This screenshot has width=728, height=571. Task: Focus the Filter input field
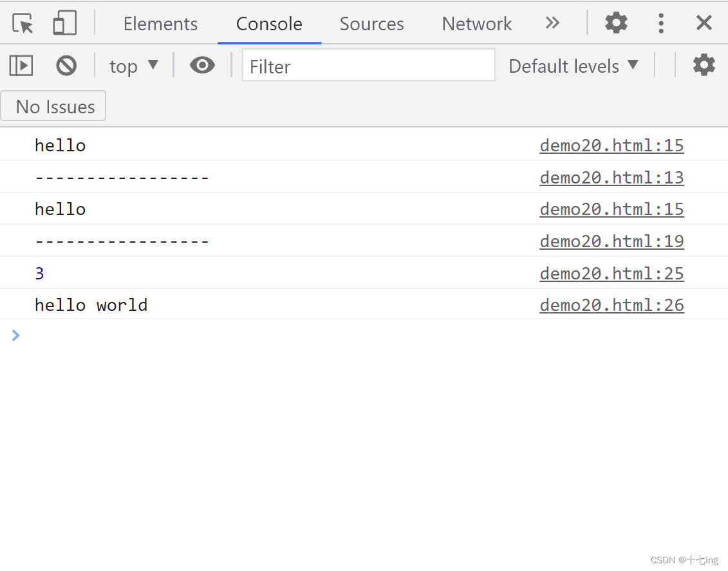tap(369, 66)
